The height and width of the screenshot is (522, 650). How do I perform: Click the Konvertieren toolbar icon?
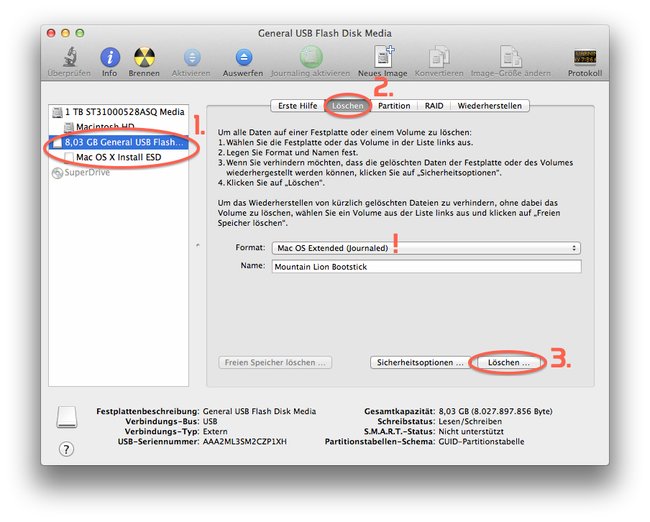click(439, 57)
